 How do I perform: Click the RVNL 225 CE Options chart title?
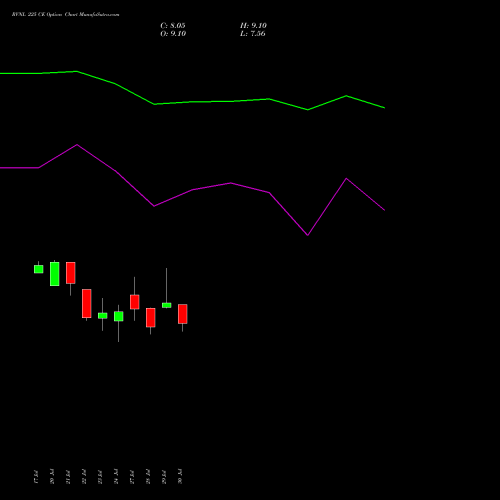65,15
